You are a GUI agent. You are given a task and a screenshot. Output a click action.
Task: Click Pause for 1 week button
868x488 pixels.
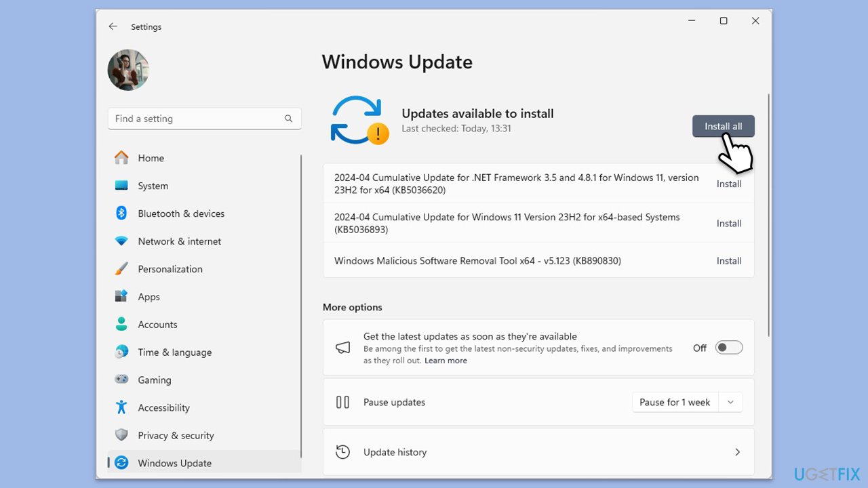click(x=674, y=402)
